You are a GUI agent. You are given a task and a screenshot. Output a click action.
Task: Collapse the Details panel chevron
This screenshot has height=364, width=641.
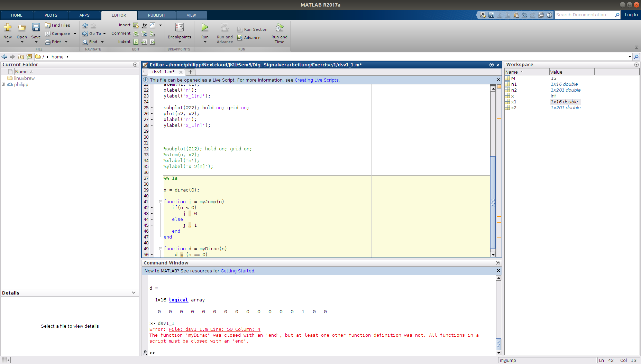coord(134,293)
